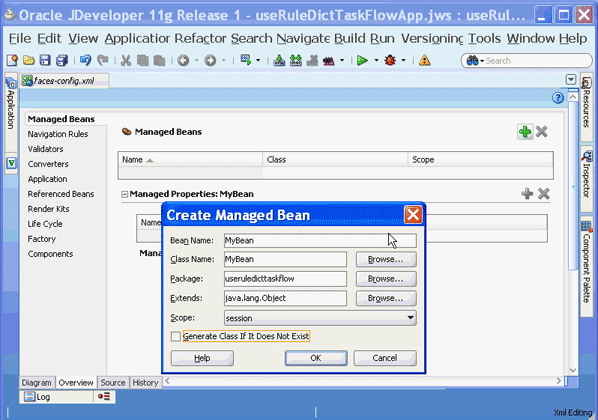This screenshot has height=420, width=598.
Task: Select the faces-config.xml editor tab
Action: (x=64, y=80)
